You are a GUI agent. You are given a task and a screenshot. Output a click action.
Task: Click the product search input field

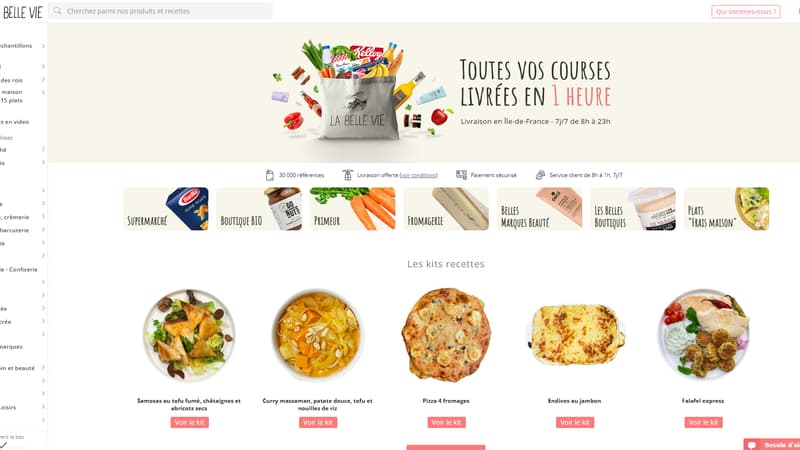coord(161,11)
